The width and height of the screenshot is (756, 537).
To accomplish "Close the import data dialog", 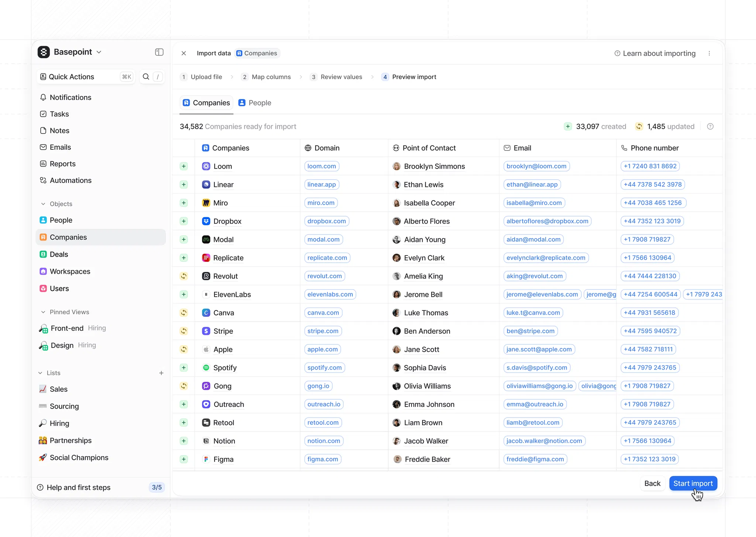I will (183, 53).
